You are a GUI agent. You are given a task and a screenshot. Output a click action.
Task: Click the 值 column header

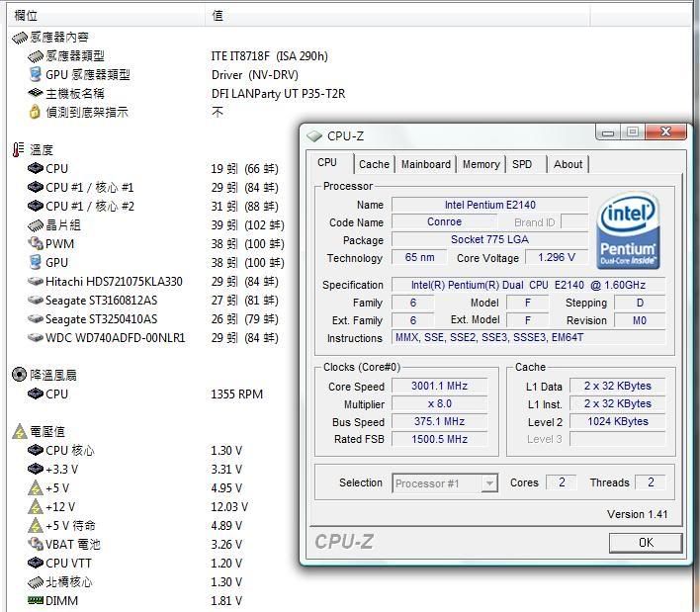[x=397, y=16]
